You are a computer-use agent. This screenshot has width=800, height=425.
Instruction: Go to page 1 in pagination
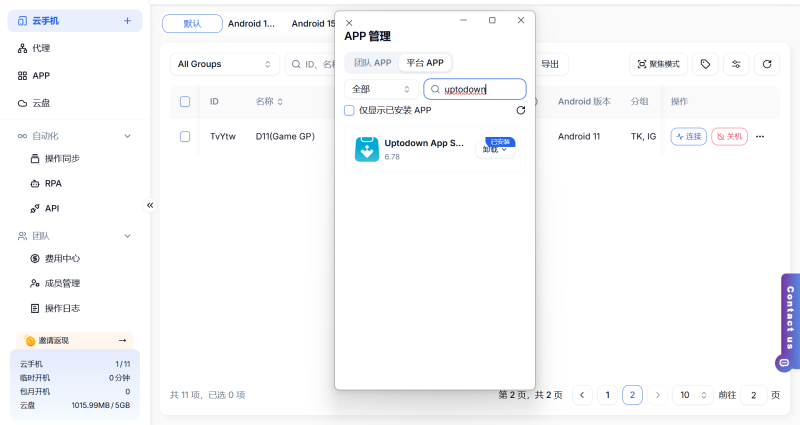tap(607, 395)
